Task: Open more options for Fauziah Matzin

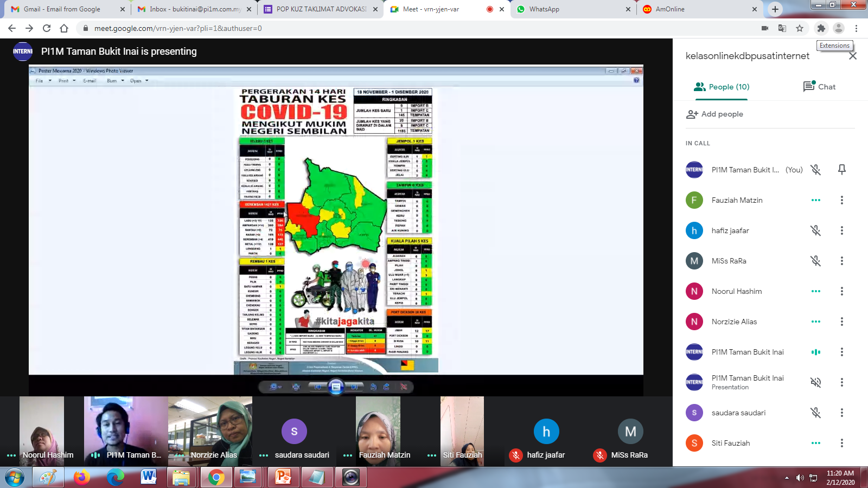Action: (x=841, y=200)
